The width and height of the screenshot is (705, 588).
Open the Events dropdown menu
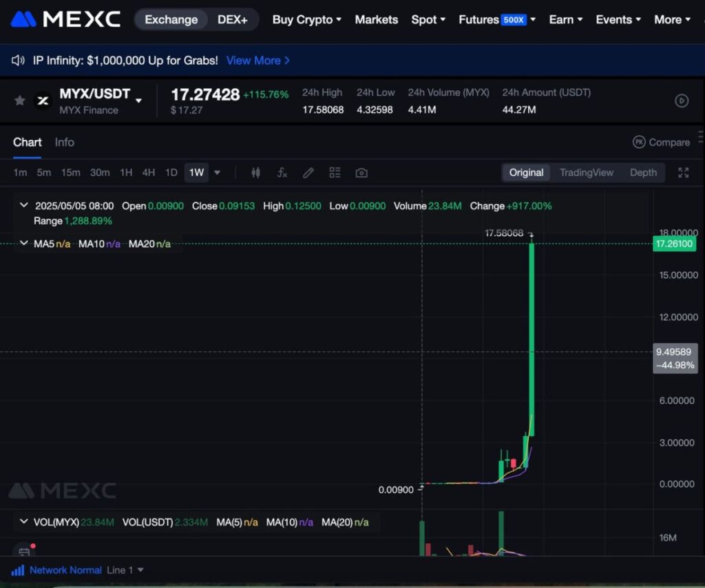[x=618, y=20]
